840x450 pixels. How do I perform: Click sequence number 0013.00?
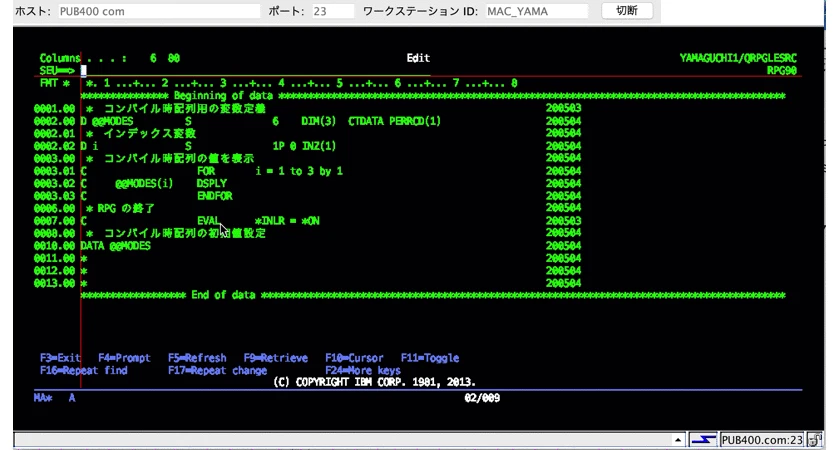54,283
